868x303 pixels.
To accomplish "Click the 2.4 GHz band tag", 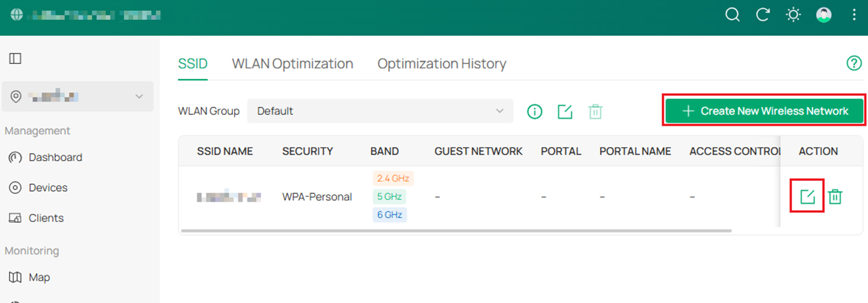I will tap(393, 178).
